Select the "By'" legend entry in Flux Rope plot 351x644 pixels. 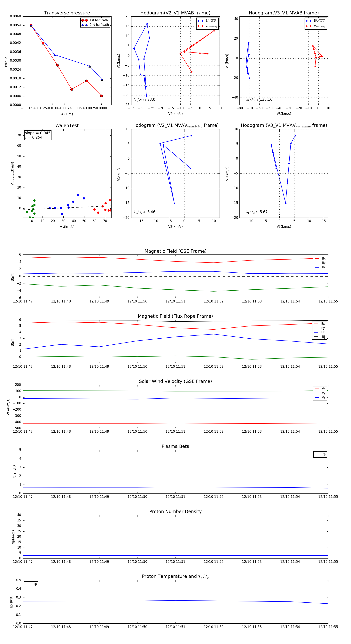point(320,328)
